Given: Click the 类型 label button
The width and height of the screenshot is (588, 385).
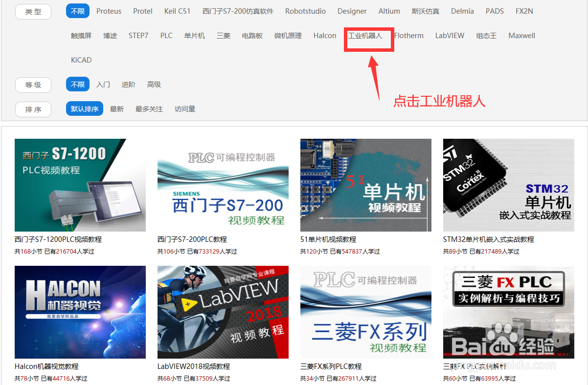Looking at the screenshot, I should 33,12.
